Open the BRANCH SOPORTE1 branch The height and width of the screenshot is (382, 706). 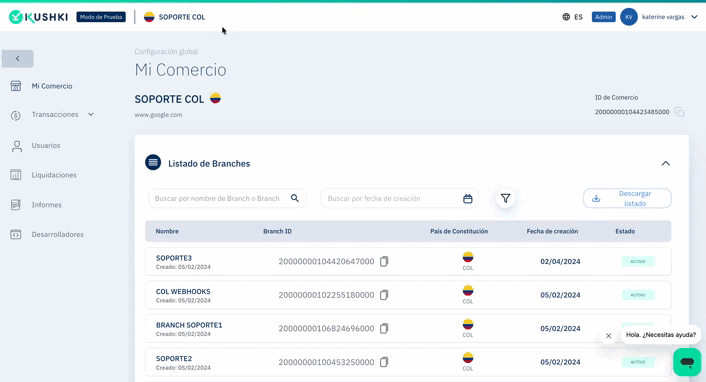[189, 325]
